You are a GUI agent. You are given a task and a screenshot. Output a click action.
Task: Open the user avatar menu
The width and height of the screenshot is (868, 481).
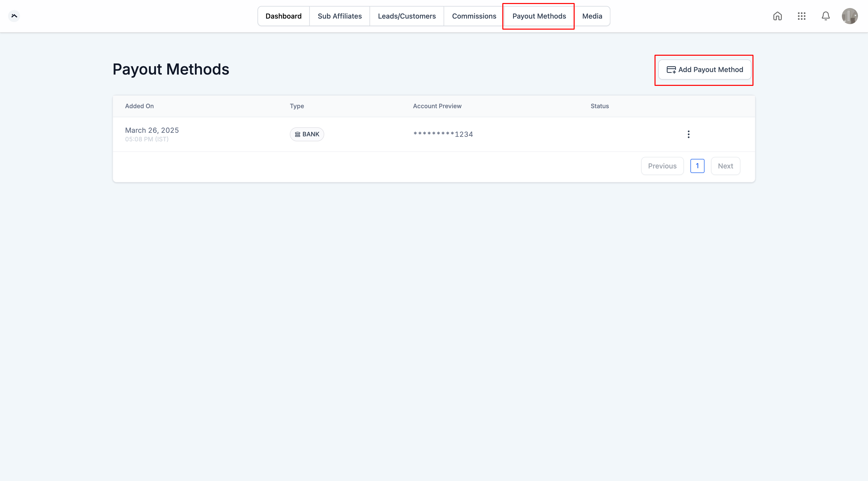pos(849,16)
